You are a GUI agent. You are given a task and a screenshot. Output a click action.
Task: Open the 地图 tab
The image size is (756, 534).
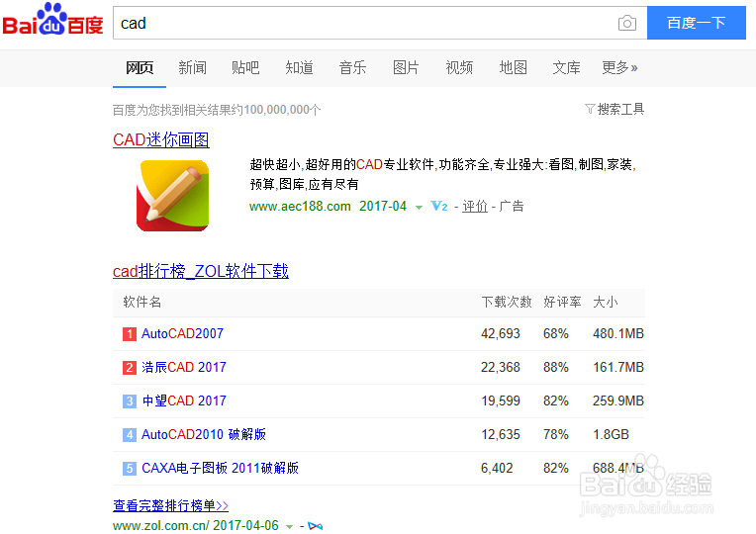513,67
